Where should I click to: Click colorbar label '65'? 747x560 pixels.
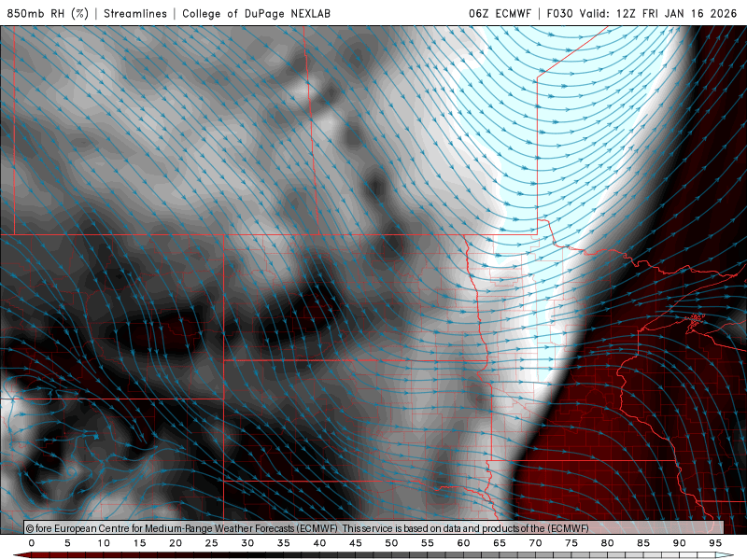[500, 543]
